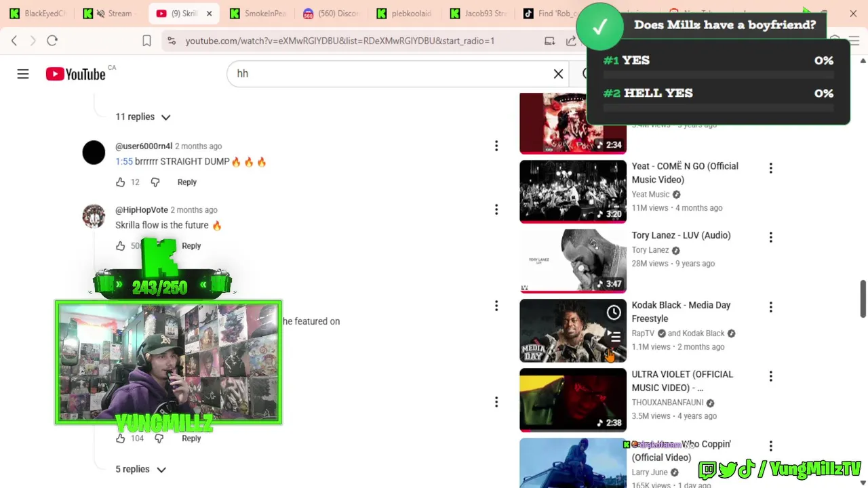
Task: Open options menu for @user6000rn4l comment
Action: tap(496, 146)
